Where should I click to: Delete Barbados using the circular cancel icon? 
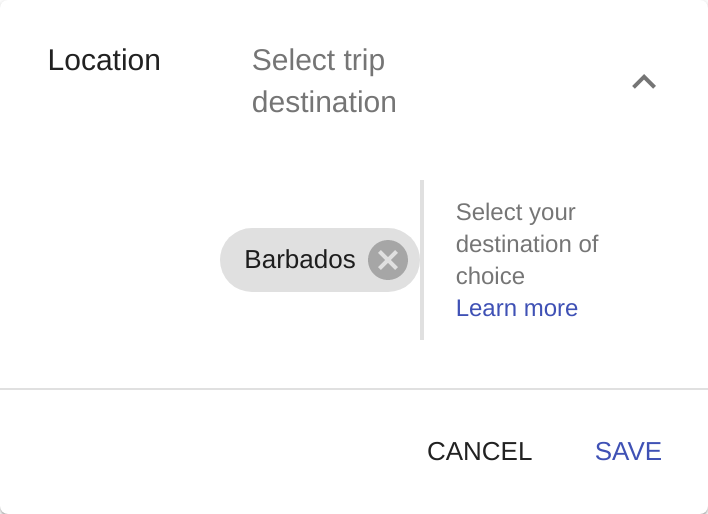(387, 260)
